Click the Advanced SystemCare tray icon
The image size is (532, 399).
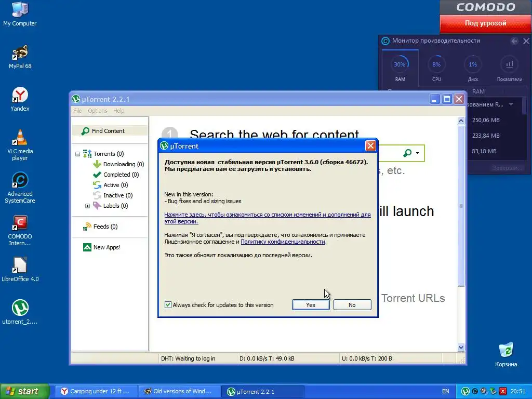(x=475, y=391)
